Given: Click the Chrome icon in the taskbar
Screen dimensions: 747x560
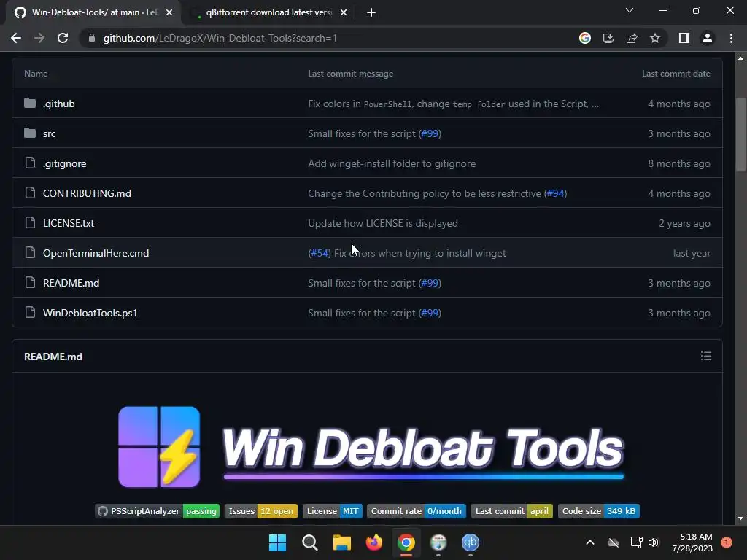Looking at the screenshot, I should pos(406,542).
